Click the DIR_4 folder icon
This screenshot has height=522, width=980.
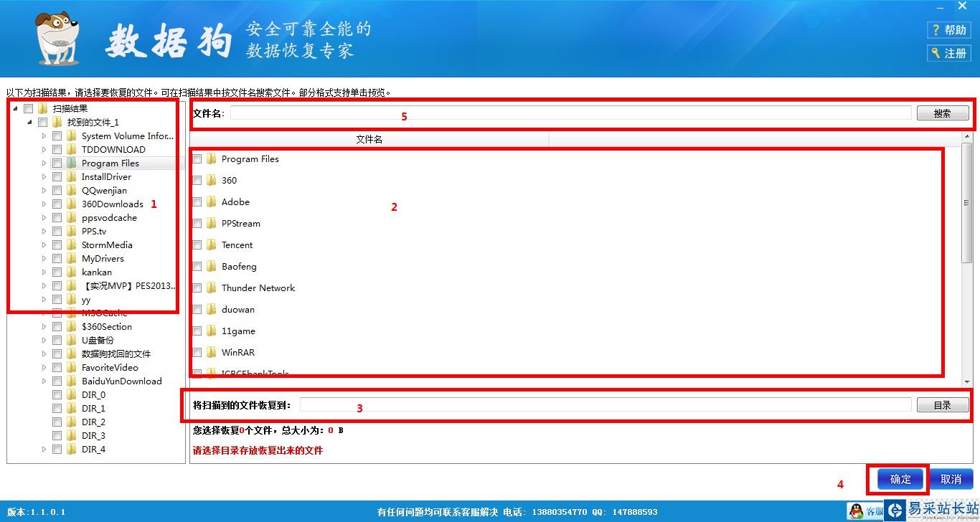tap(71, 450)
